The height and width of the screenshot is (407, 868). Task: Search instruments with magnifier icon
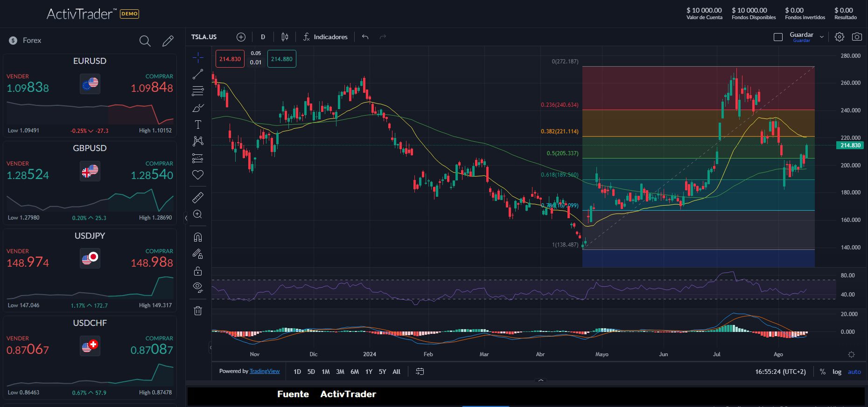coord(145,41)
